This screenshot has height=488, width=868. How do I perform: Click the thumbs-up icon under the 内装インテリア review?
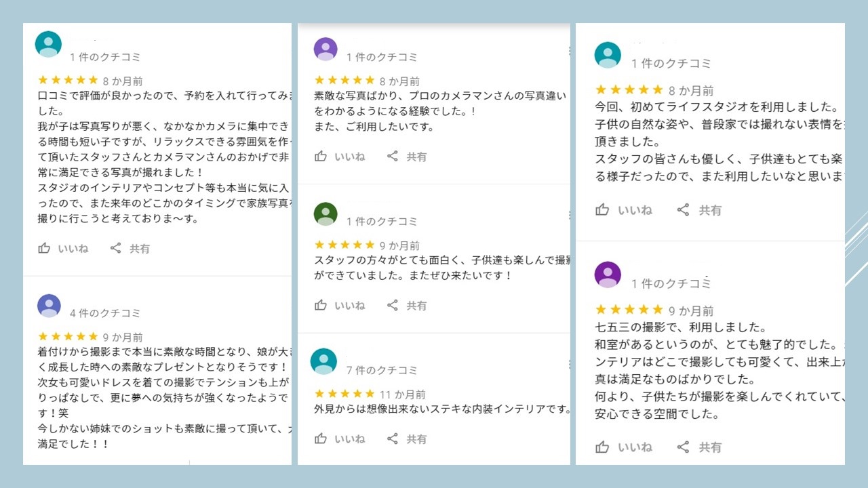[321, 439]
